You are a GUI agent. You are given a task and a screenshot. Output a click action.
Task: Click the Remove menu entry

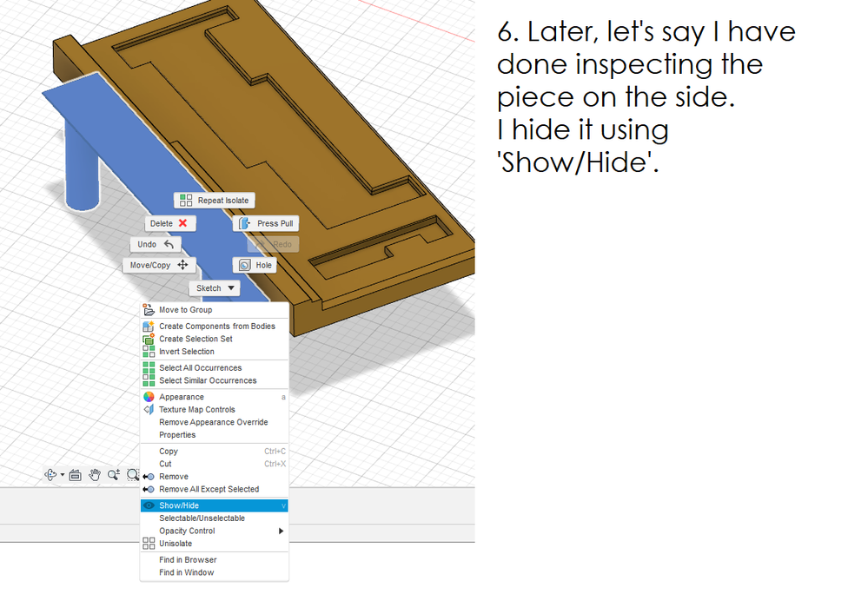(x=215, y=477)
